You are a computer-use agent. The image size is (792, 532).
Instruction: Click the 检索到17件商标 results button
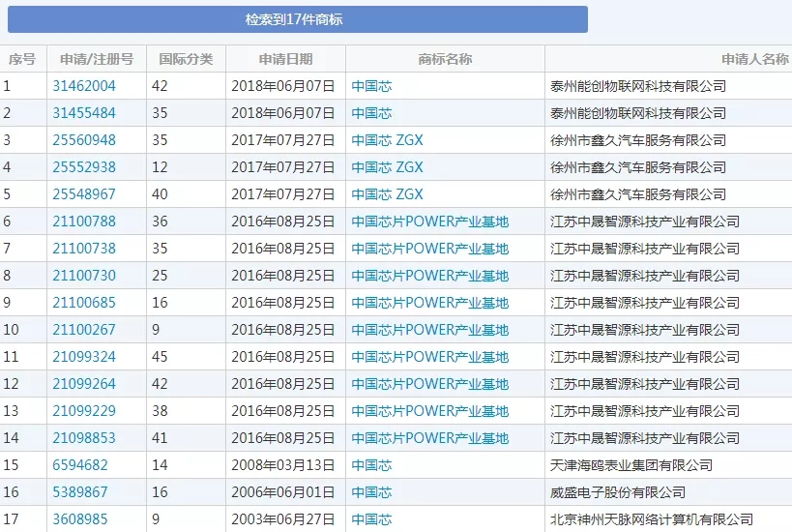point(294,19)
